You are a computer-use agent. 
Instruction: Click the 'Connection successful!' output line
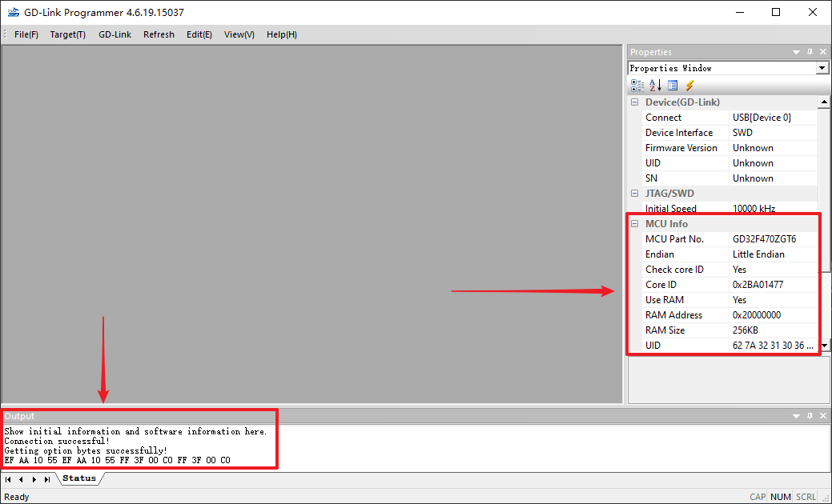57,441
